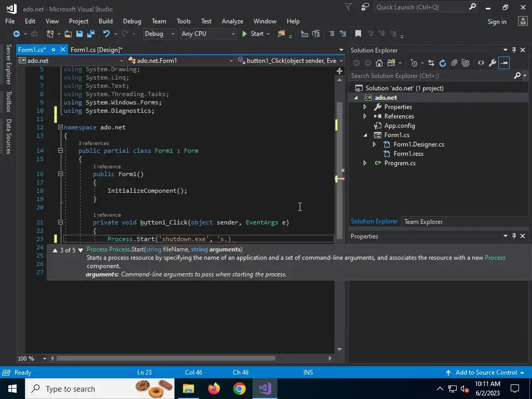
Task: Collapse the Form1.cs node in Solution Explorer
Action: click(x=365, y=135)
